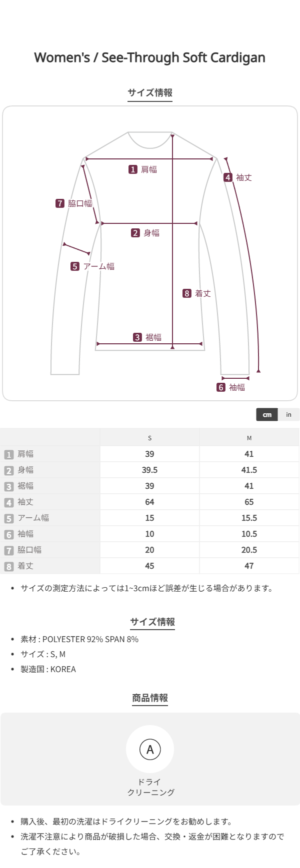The height and width of the screenshot is (868, 300).
Task: Click number 2 body width badge on diagram
Action: click(x=135, y=233)
